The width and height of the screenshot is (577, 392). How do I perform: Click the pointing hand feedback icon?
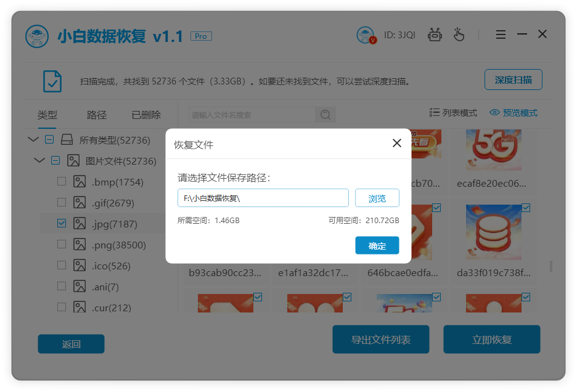click(459, 35)
